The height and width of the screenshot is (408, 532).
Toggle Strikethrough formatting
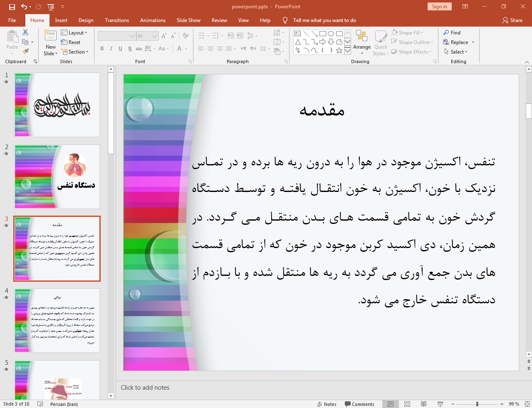139,49
